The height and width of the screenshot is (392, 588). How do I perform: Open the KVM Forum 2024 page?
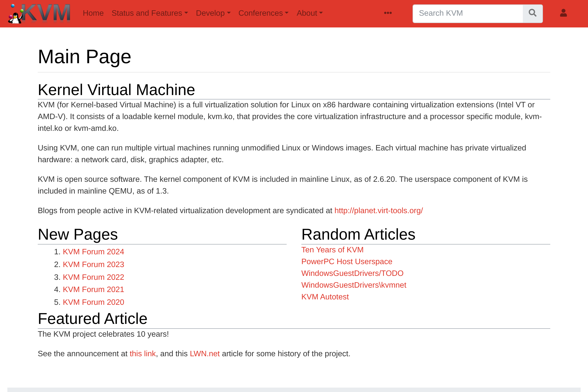coord(94,252)
